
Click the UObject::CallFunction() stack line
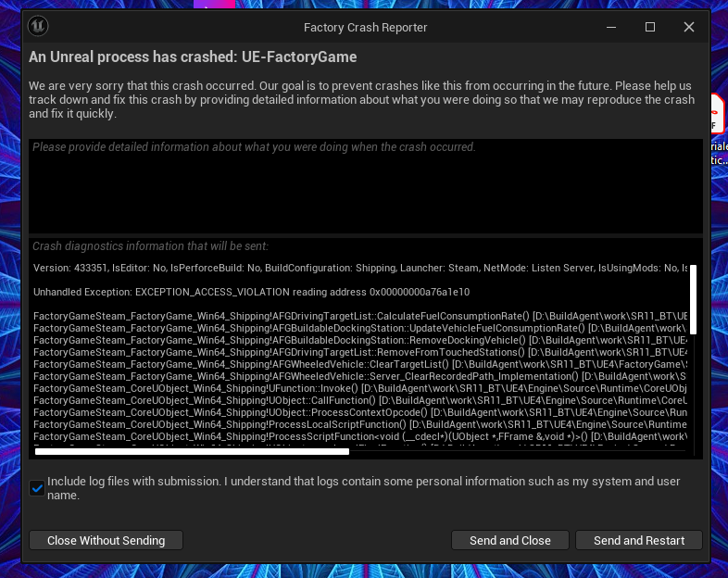tap(360, 401)
